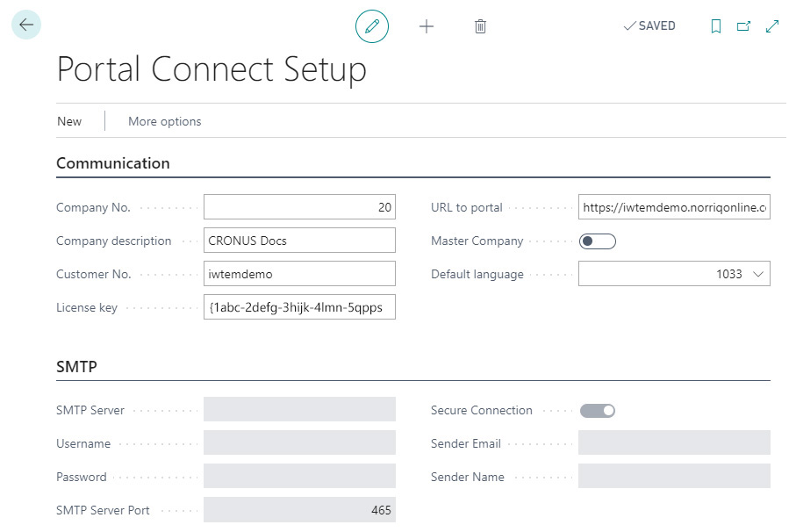Select New from the action bar

click(68, 121)
